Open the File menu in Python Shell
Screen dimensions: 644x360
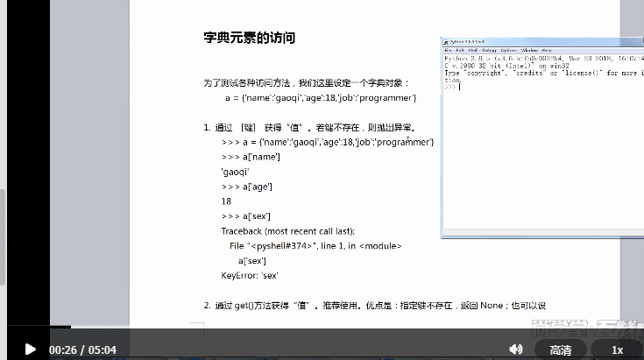tap(448, 50)
